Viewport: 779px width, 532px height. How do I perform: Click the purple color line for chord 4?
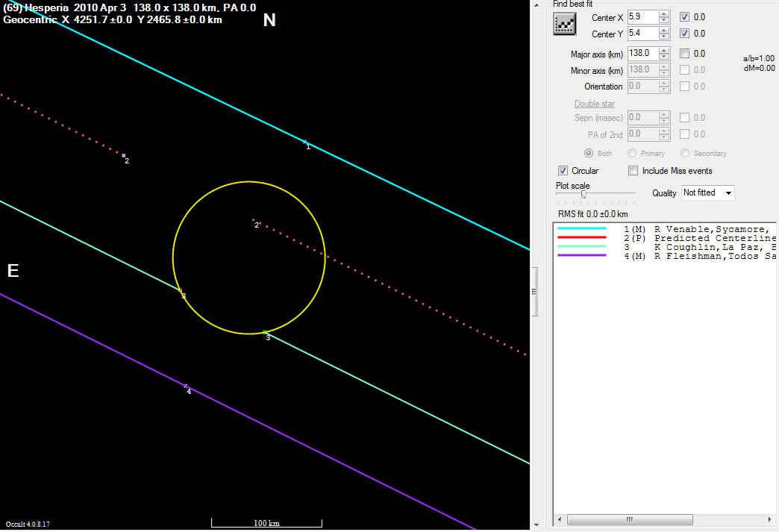(x=582, y=255)
